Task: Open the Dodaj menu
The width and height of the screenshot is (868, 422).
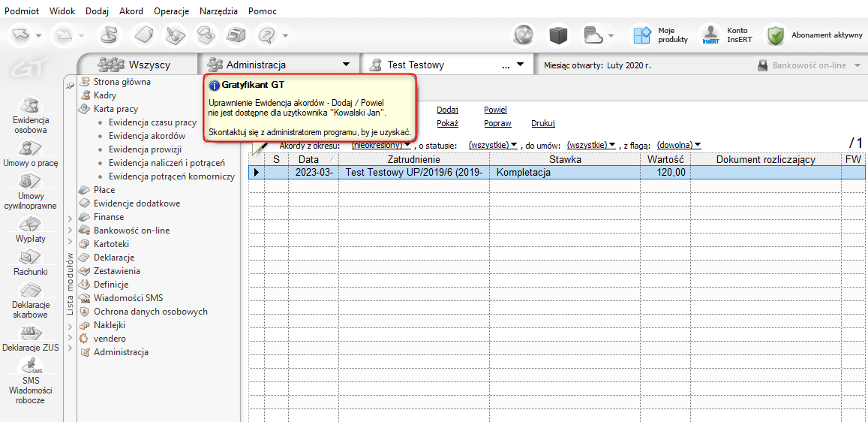Action: (x=98, y=11)
